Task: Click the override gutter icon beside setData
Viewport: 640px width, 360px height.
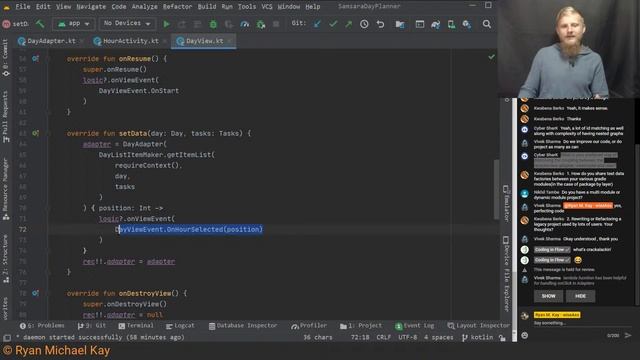Action: (x=36, y=133)
